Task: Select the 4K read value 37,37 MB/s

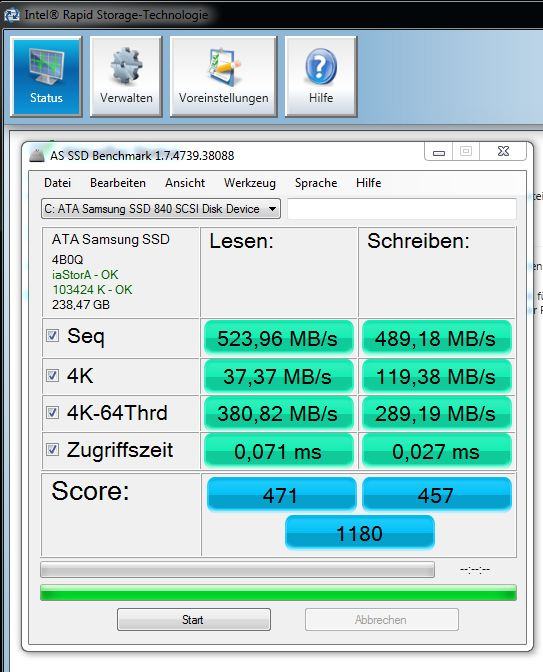Action: pos(279,376)
